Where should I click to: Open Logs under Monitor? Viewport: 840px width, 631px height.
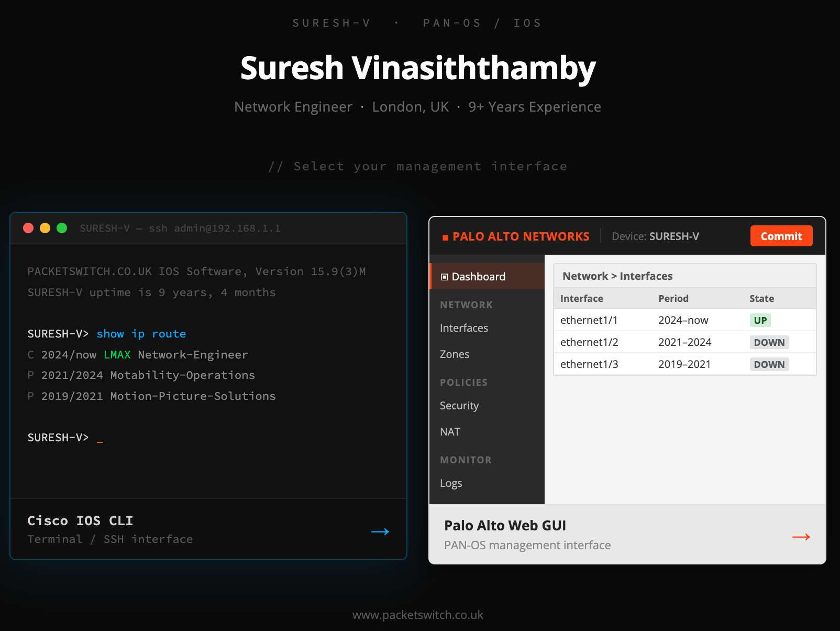tap(451, 483)
